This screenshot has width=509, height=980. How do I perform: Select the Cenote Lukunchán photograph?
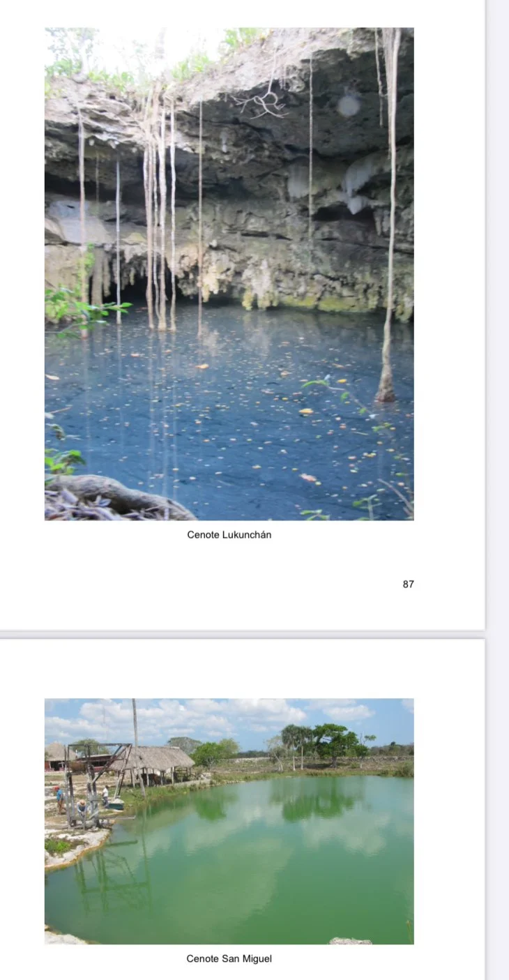(229, 273)
